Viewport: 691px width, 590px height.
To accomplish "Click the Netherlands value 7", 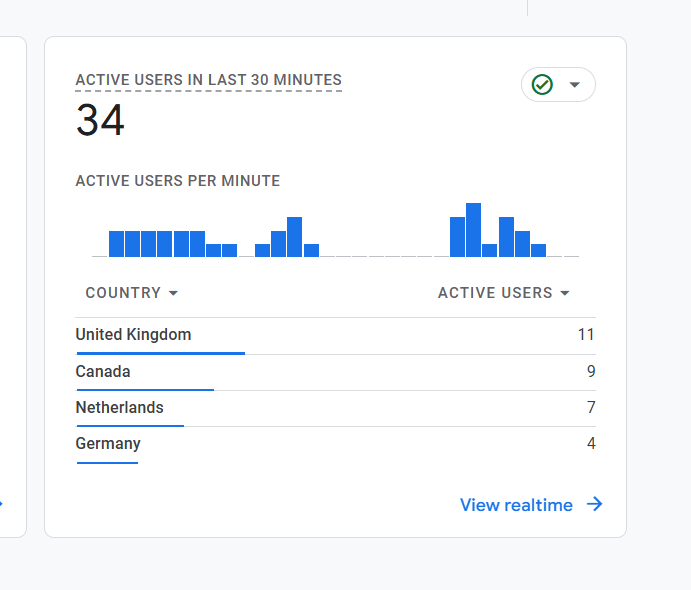I will pos(591,407).
